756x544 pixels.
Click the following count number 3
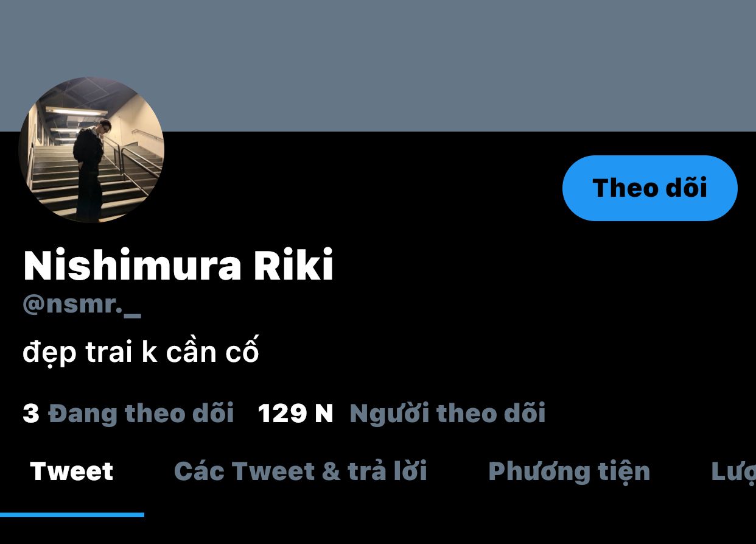pos(31,414)
